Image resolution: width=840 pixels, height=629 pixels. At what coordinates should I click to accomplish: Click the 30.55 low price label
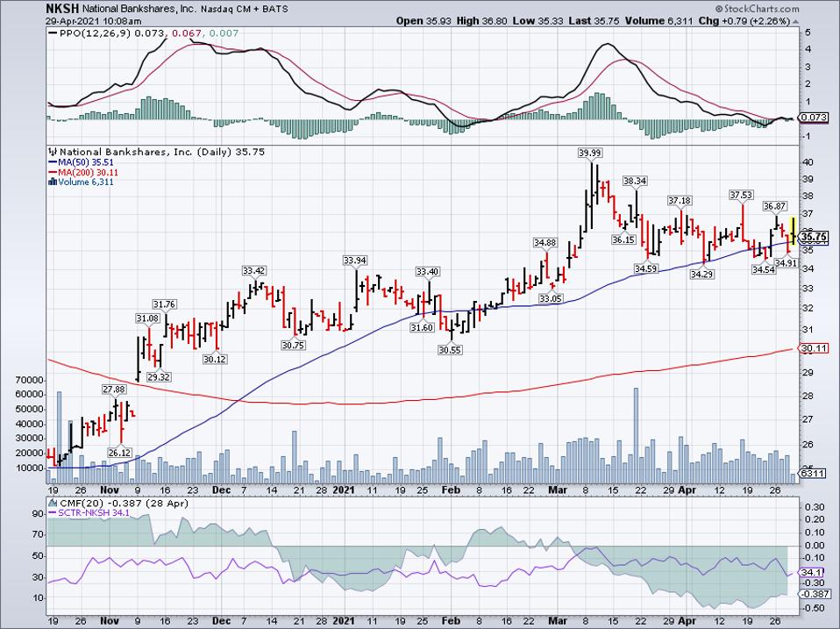450,350
